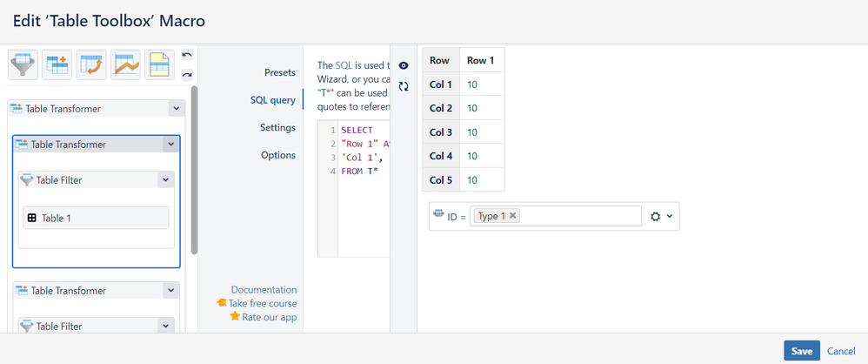Refresh the table preview
Image resolution: width=868 pixels, height=364 pixels.
pos(404,86)
